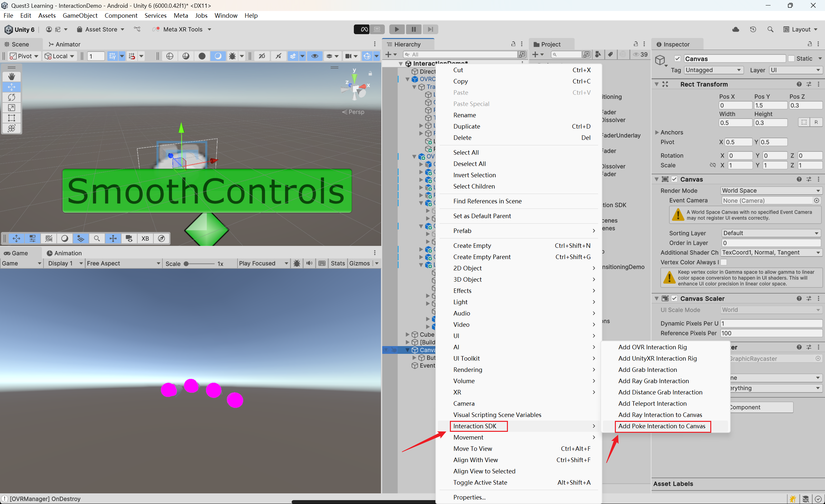
Task: Select the Move tool in Scene toolbar
Action: tap(11, 87)
